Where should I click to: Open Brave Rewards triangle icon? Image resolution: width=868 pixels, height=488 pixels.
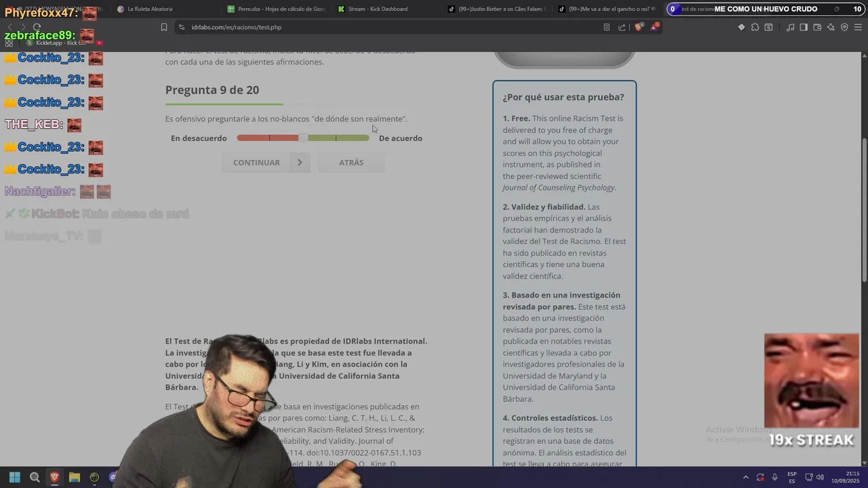point(654,27)
